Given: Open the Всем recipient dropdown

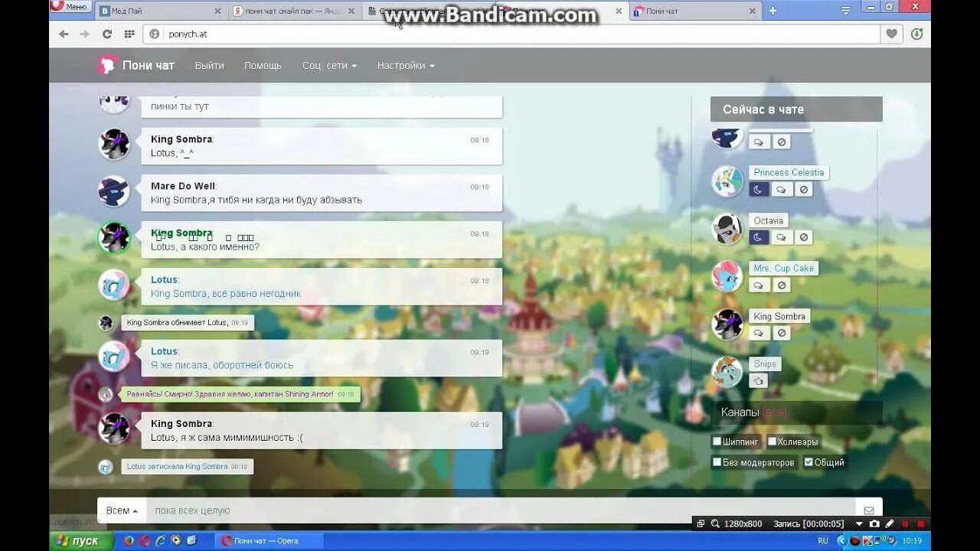Looking at the screenshot, I should [122, 510].
